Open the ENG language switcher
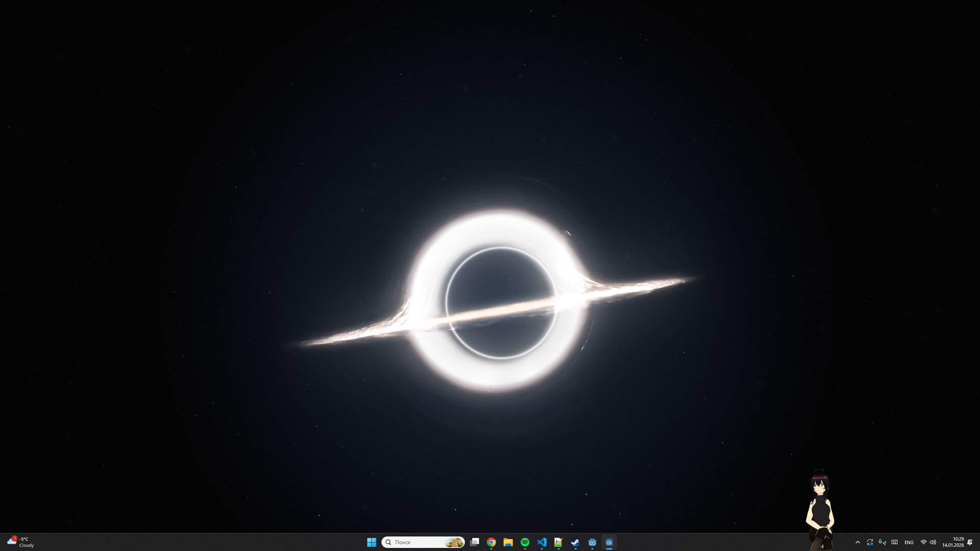Viewport: 980px width, 551px height. pyautogui.click(x=909, y=542)
